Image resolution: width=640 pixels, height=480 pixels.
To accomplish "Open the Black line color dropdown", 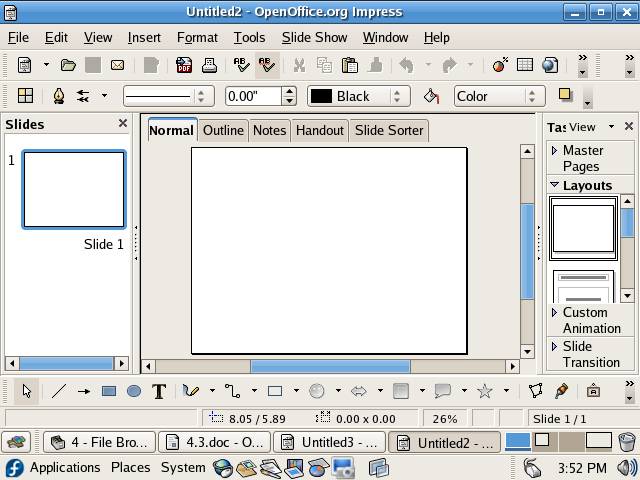I will [x=397, y=96].
